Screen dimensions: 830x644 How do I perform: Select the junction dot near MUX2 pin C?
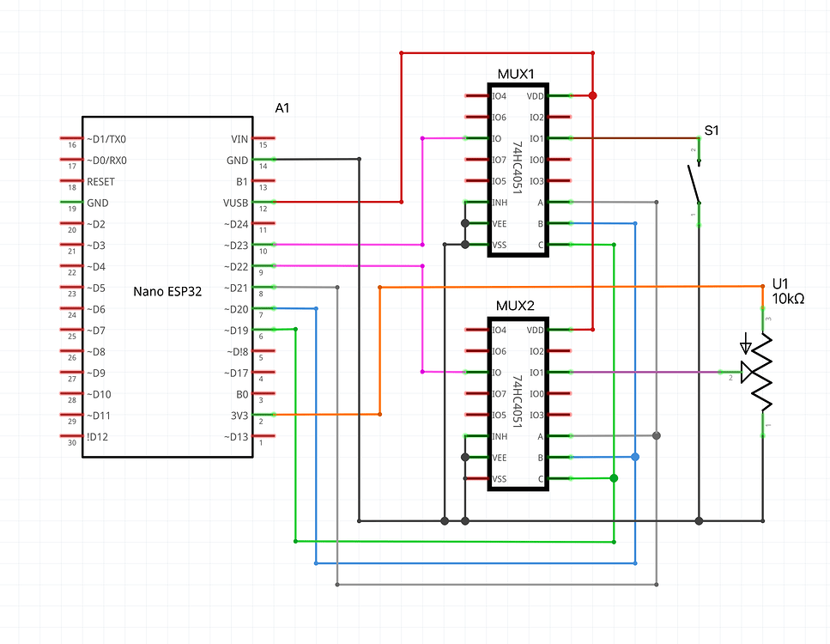pyautogui.click(x=614, y=478)
